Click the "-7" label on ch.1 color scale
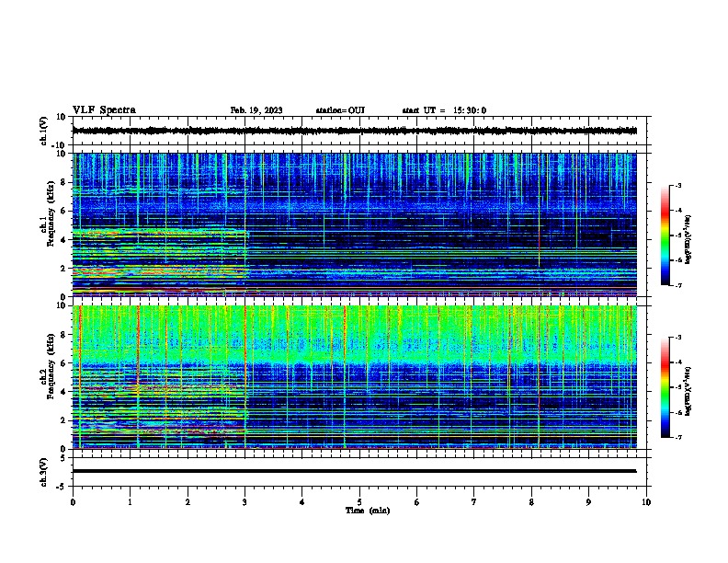The height and width of the screenshot is (563, 728). tap(678, 285)
